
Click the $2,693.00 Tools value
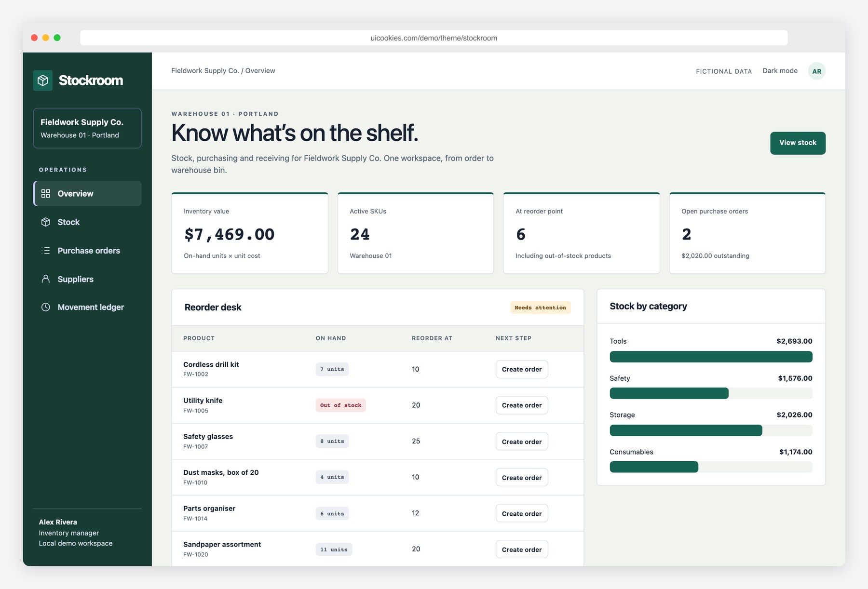point(794,341)
